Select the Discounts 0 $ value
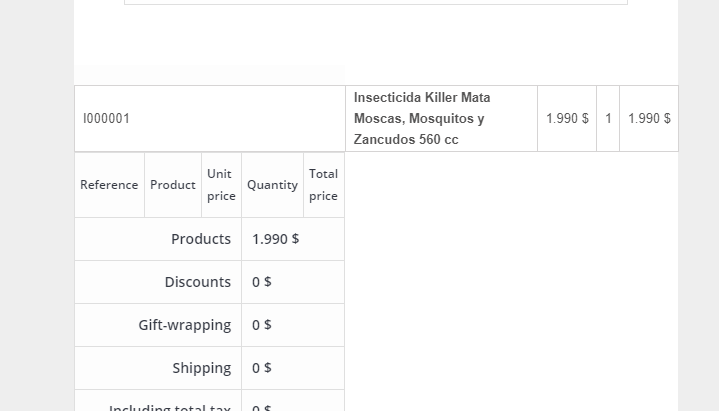Screen dimensions: 719x411 point(262,282)
